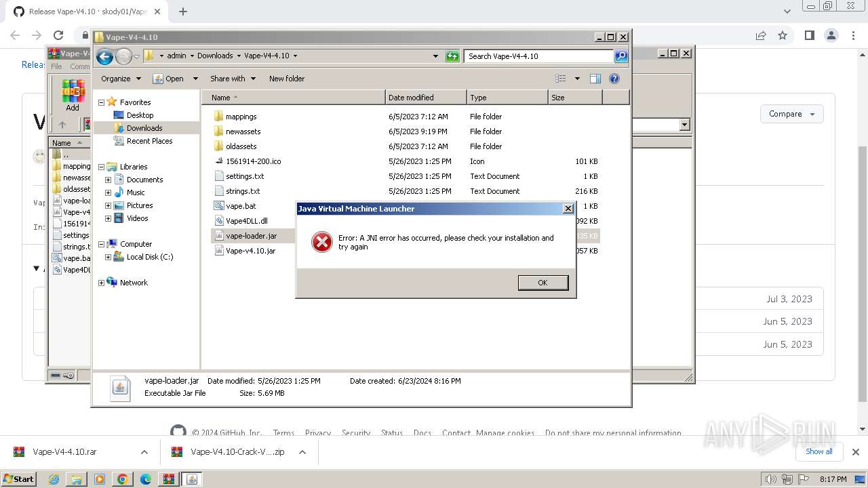This screenshot has width=868, height=488.
Task: Open WinRAR File menu
Action: pos(56,66)
